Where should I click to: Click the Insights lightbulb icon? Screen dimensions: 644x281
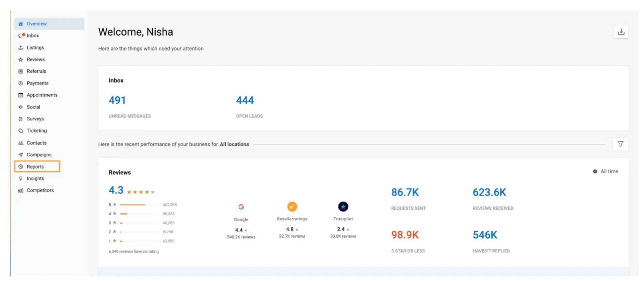[x=21, y=179]
